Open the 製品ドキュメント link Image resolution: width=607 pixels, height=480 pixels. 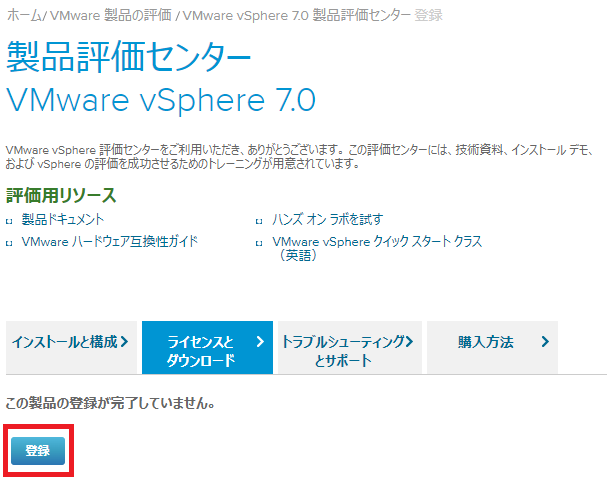coord(63,219)
